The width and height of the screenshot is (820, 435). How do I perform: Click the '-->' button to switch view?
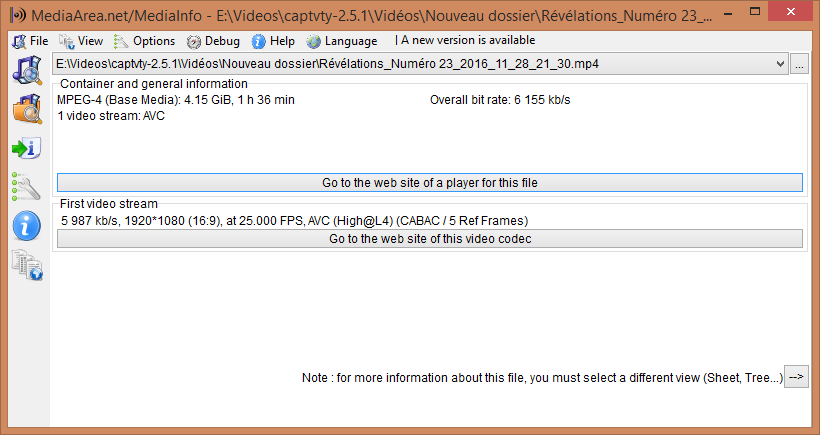point(796,377)
